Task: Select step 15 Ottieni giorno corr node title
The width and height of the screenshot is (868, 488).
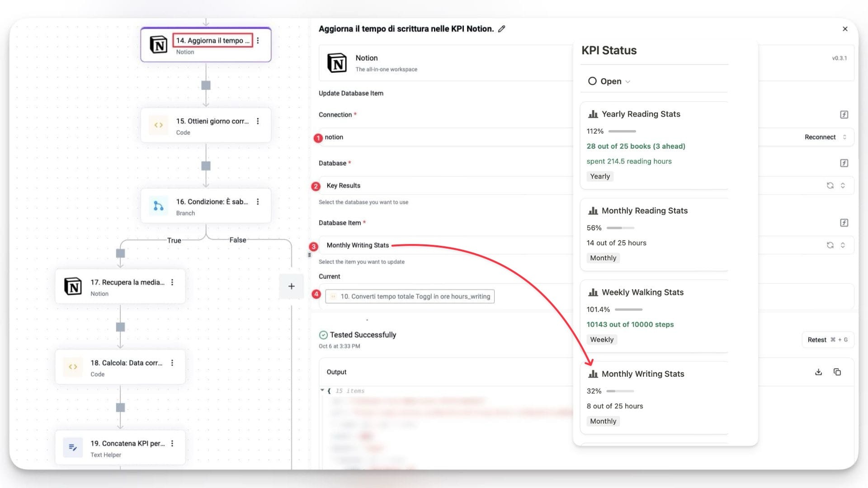Action: tap(212, 121)
